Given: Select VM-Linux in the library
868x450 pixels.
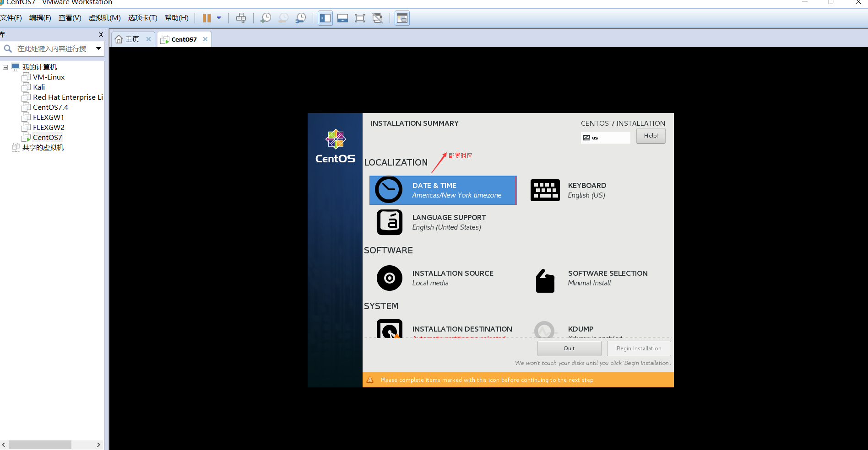Looking at the screenshot, I should point(49,77).
